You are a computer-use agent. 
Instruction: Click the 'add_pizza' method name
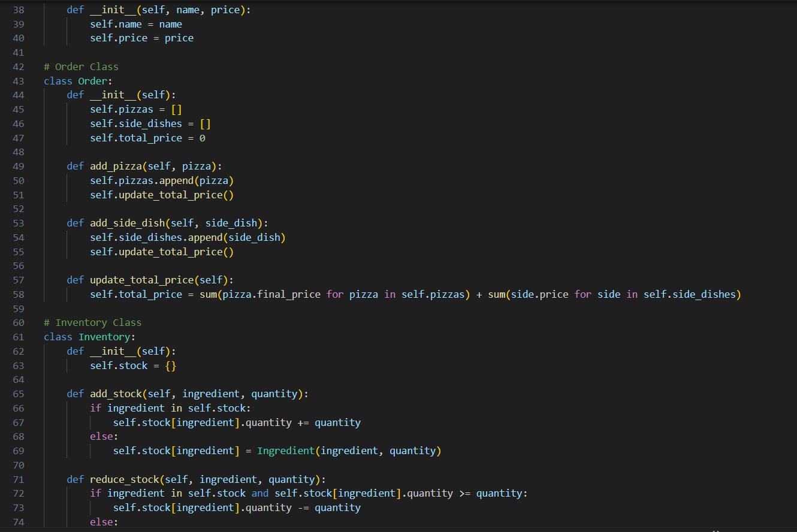tap(116, 166)
